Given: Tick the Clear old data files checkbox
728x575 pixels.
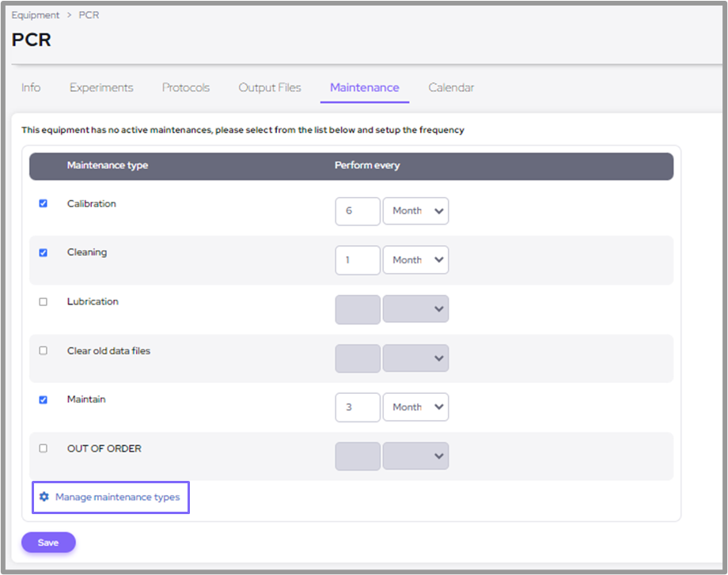Looking at the screenshot, I should point(44,350).
